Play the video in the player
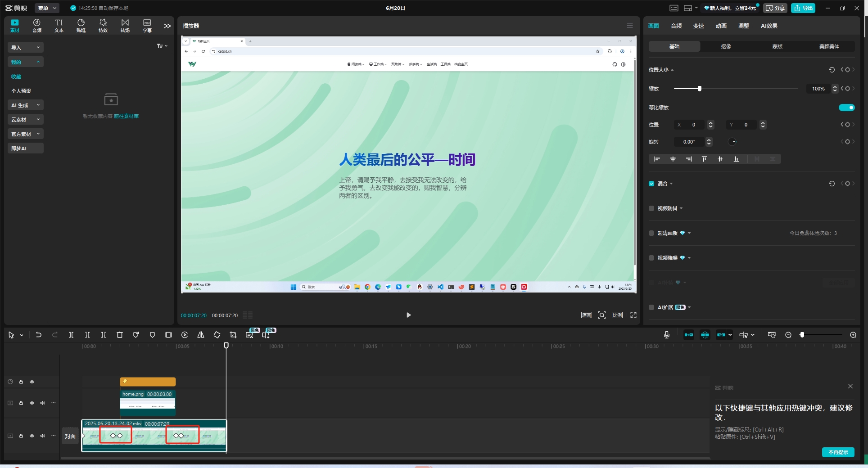 click(408, 315)
